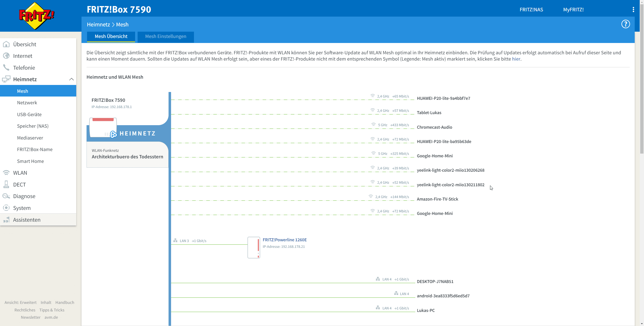
Task: Click the FRITZ!Box 7590 device image
Action: coord(103,127)
